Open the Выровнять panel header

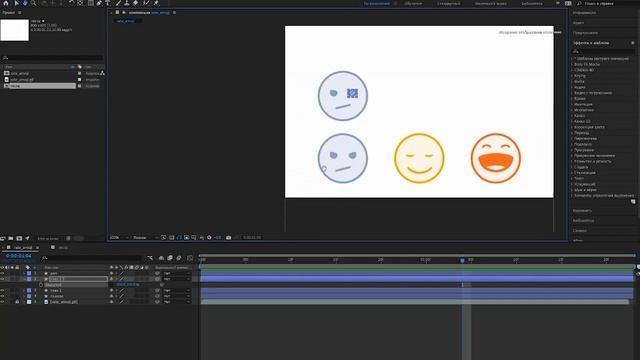pos(582,211)
